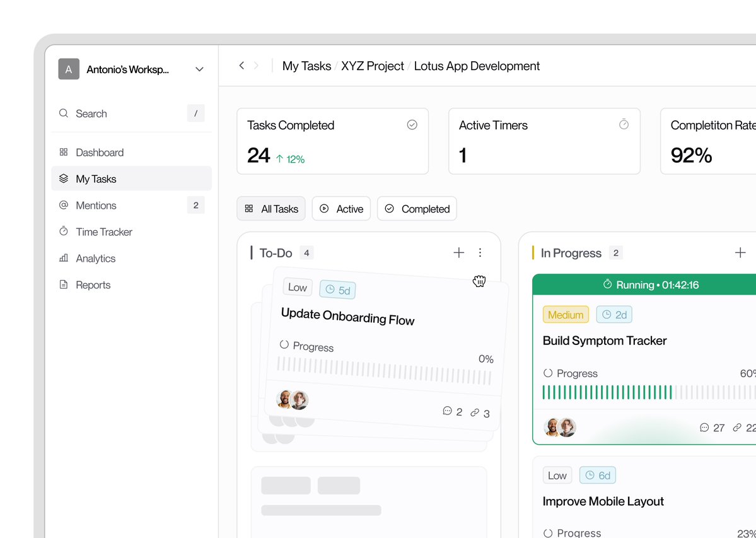Screen dimensions: 756x538
Task: Click the 6d due tag on Improve Mobile Layout
Action: pos(597,476)
